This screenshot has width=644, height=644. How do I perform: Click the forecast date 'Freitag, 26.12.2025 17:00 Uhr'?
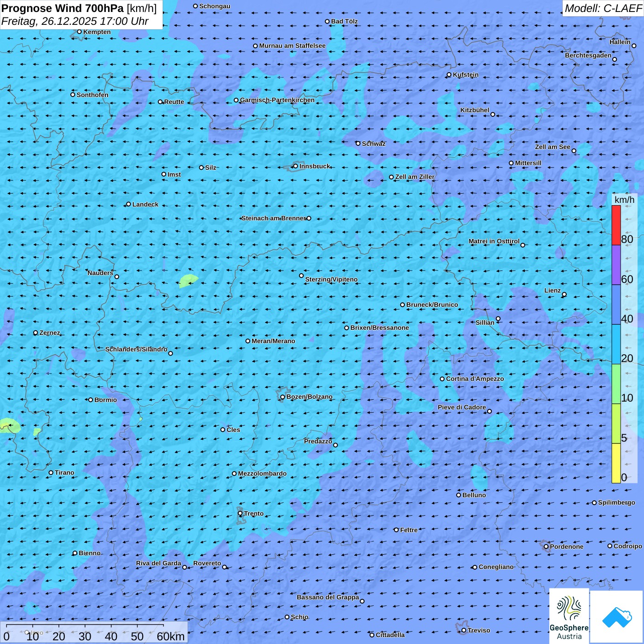[75, 21]
